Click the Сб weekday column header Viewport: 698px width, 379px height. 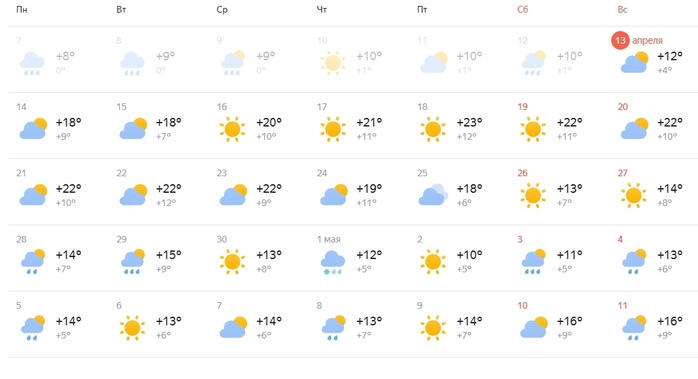[x=523, y=10]
